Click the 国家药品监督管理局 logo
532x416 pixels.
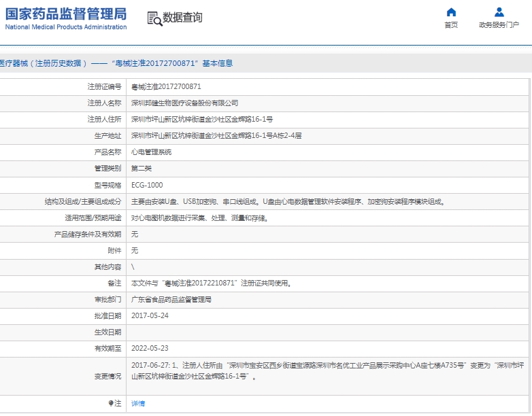click(x=66, y=19)
